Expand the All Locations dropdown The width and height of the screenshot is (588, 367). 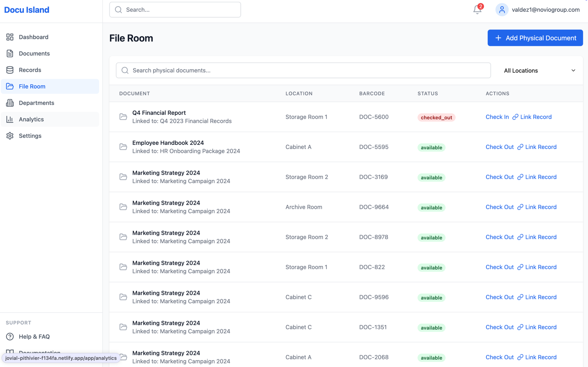click(x=538, y=70)
